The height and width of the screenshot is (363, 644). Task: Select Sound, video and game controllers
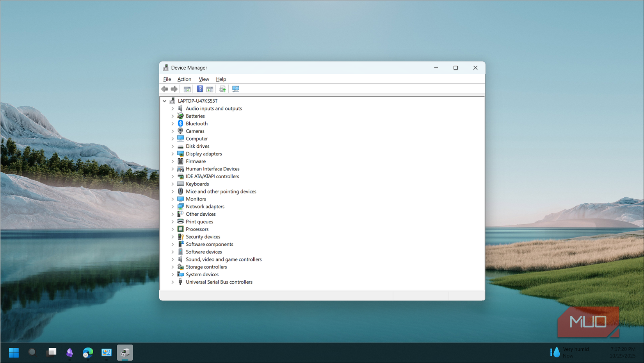point(224,259)
